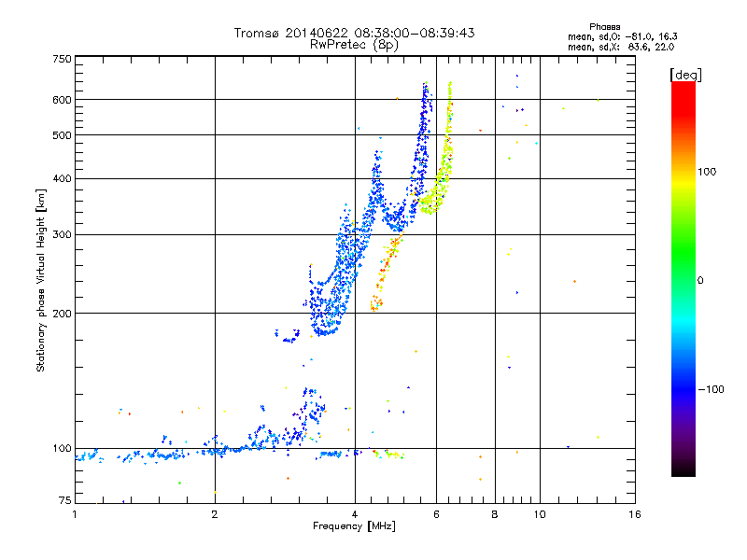
Task: Click the x-axis tick label '8'
Action: [x=495, y=514]
